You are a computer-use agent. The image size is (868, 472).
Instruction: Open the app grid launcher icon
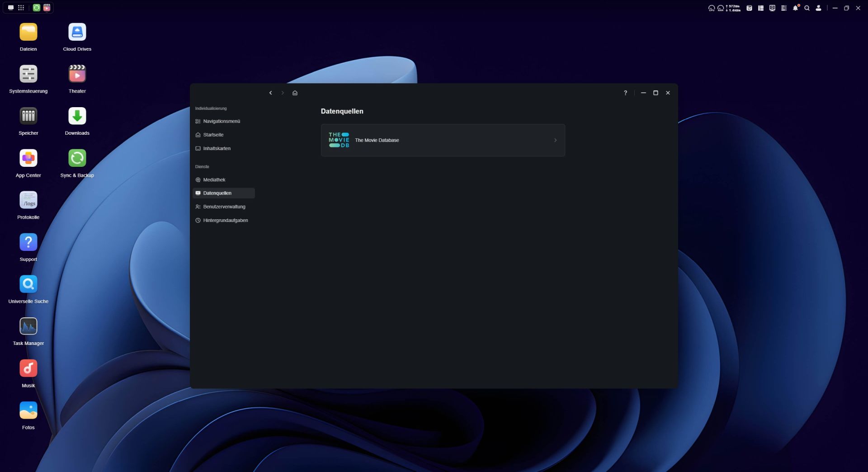21,8
